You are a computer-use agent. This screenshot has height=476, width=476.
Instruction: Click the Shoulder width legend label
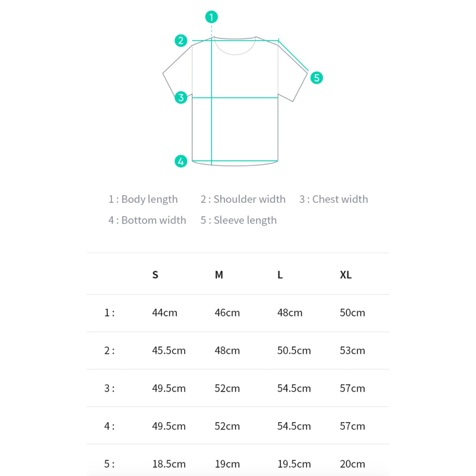click(243, 199)
